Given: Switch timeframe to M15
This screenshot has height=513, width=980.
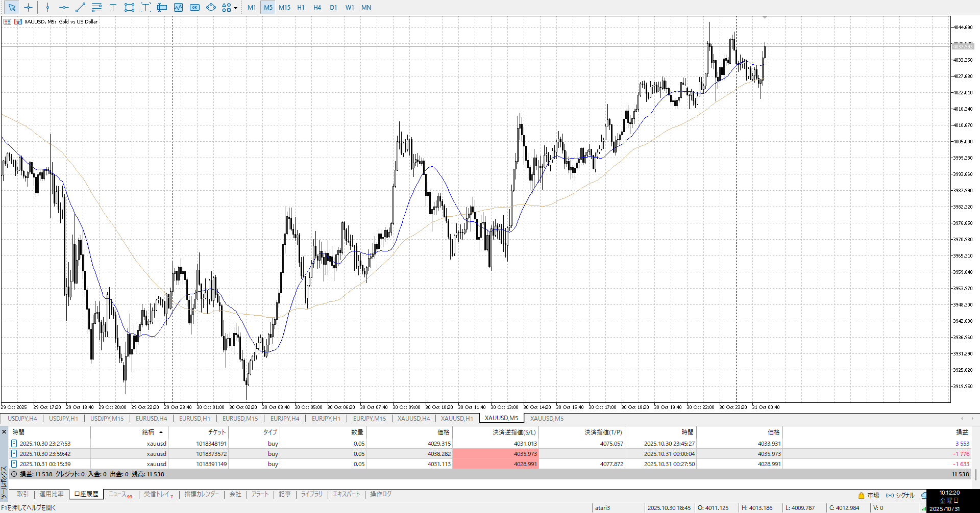Looking at the screenshot, I should (x=284, y=7).
